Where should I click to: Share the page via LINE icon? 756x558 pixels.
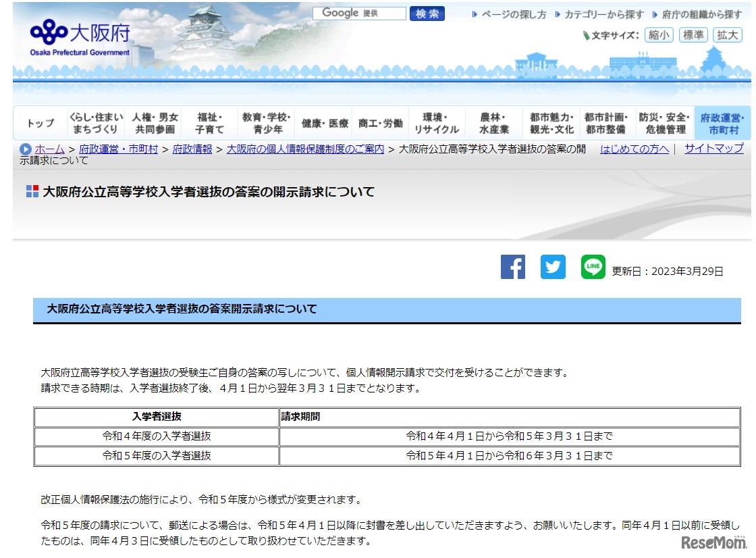click(593, 267)
